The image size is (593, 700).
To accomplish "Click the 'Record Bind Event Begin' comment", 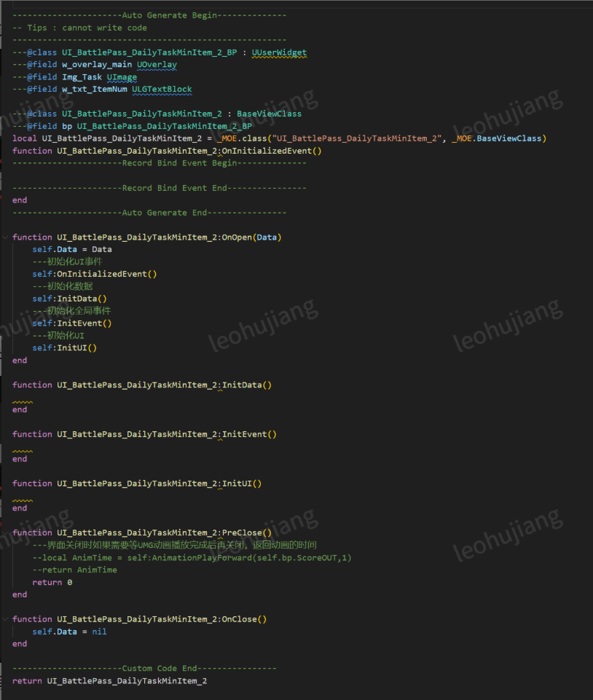I will click(160, 163).
